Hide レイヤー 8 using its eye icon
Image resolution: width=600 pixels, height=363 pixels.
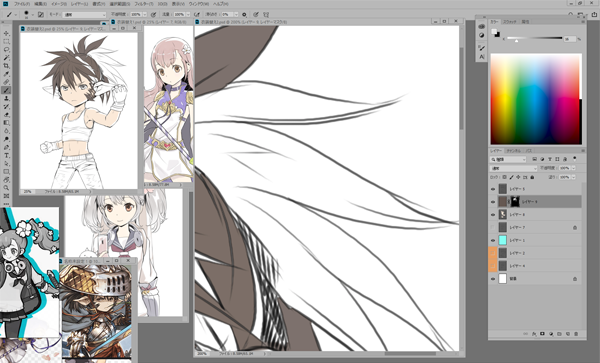tap(493, 215)
